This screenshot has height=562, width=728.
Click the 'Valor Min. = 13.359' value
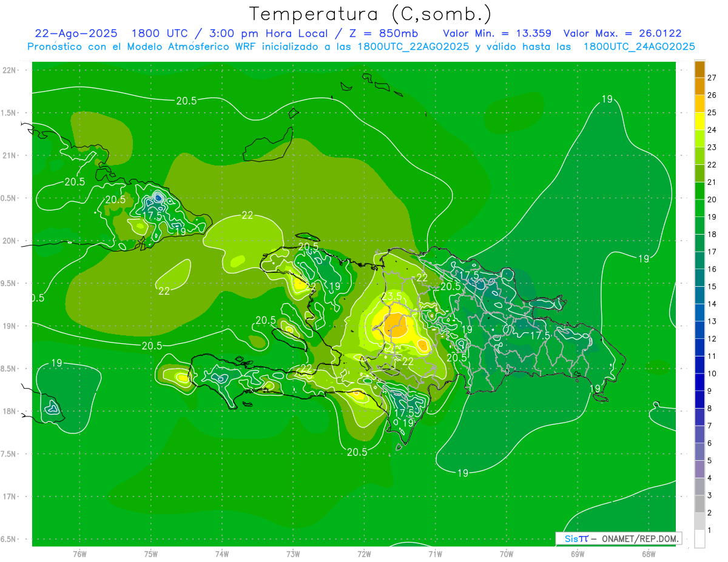(x=497, y=33)
